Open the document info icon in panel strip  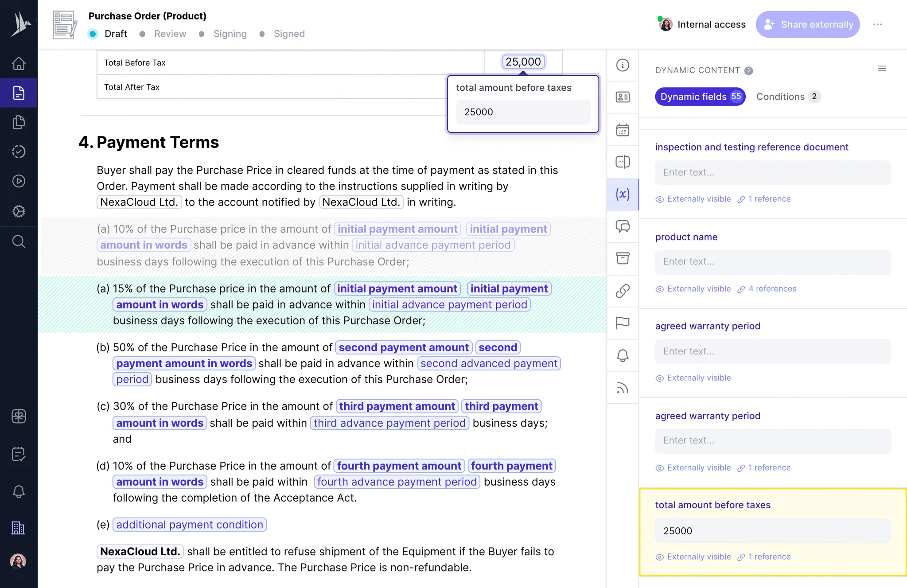(623, 65)
